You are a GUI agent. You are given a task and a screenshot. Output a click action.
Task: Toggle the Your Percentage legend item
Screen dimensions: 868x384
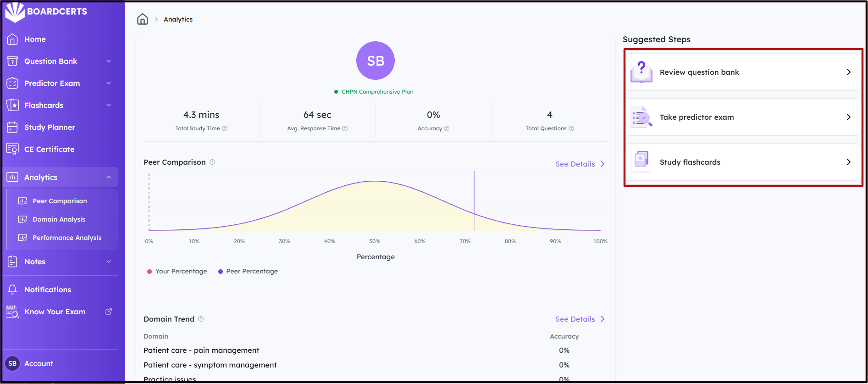(177, 271)
